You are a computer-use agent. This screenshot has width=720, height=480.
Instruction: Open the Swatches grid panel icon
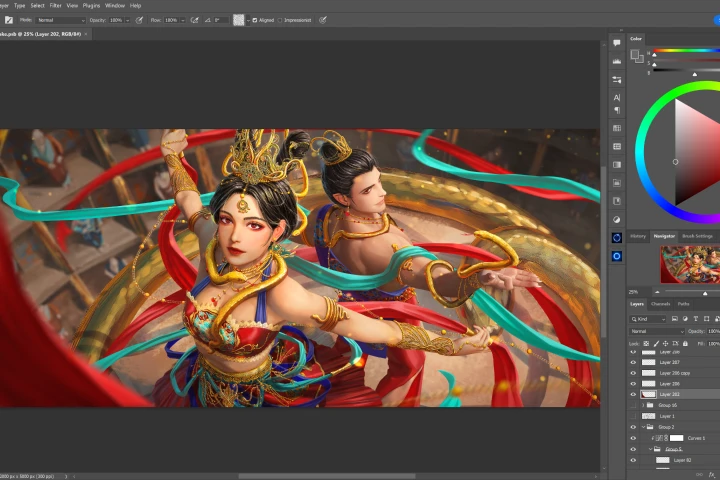click(617, 128)
